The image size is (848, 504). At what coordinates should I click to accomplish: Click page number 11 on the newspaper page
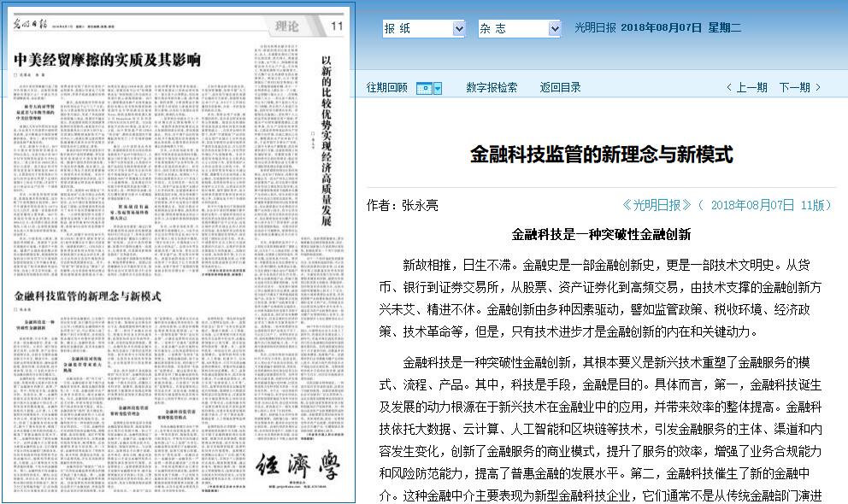coord(337,26)
